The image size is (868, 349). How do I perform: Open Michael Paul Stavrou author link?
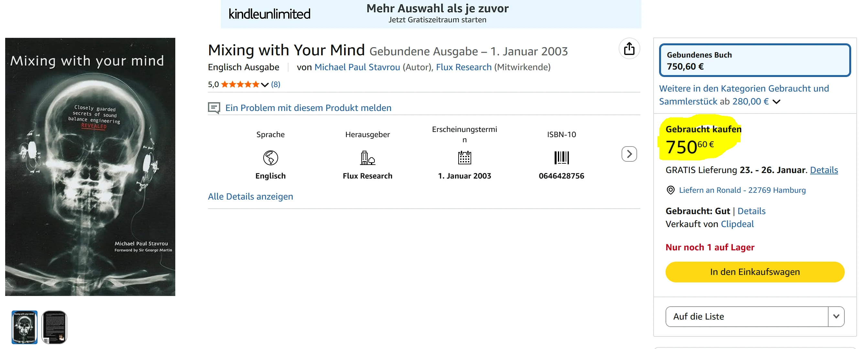[357, 67]
